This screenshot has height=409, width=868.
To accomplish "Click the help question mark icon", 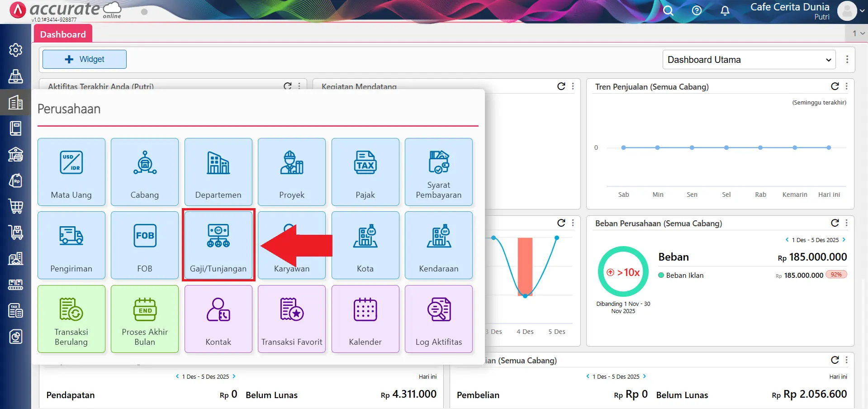I will (697, 11).
